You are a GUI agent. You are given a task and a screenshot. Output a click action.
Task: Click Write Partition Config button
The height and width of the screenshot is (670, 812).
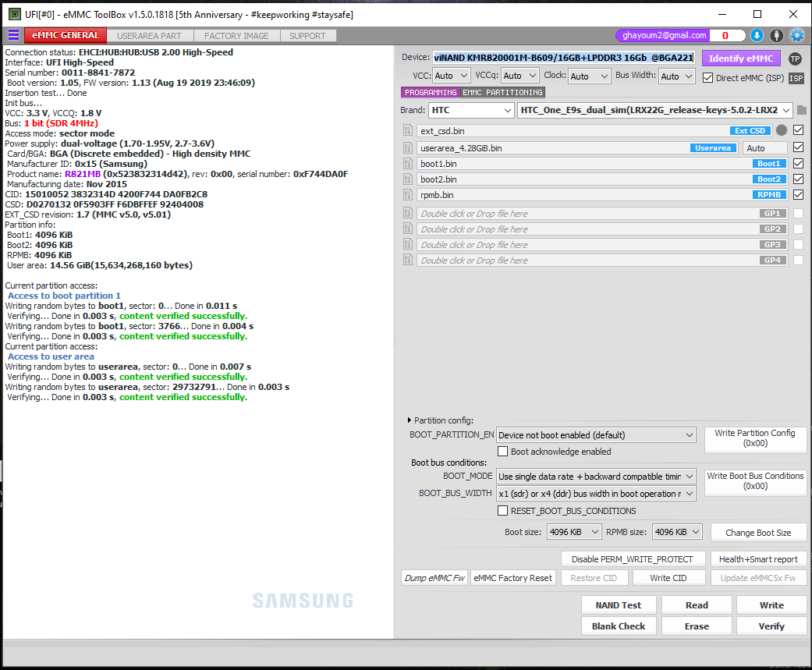pos(755,438)
